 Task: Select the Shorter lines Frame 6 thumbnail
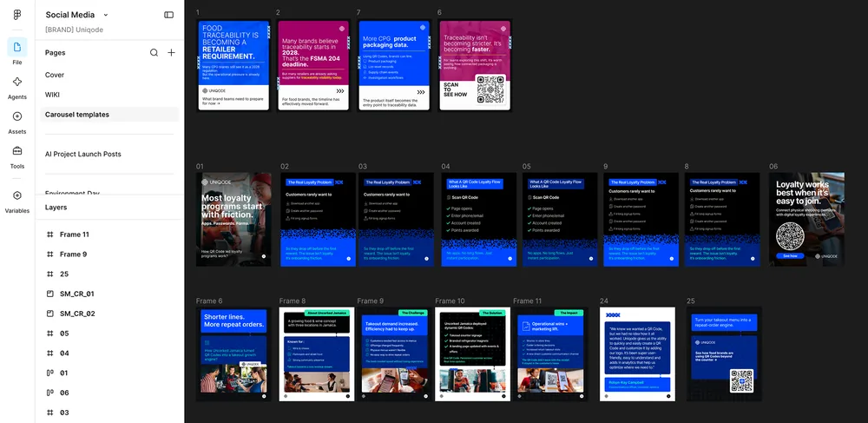233,354
